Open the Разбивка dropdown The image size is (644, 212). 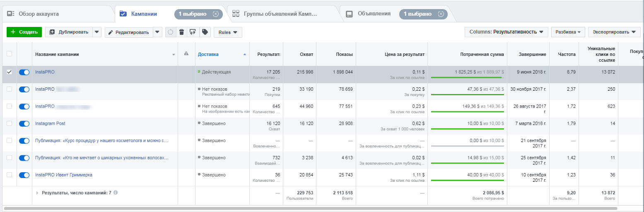pos(568,32)
